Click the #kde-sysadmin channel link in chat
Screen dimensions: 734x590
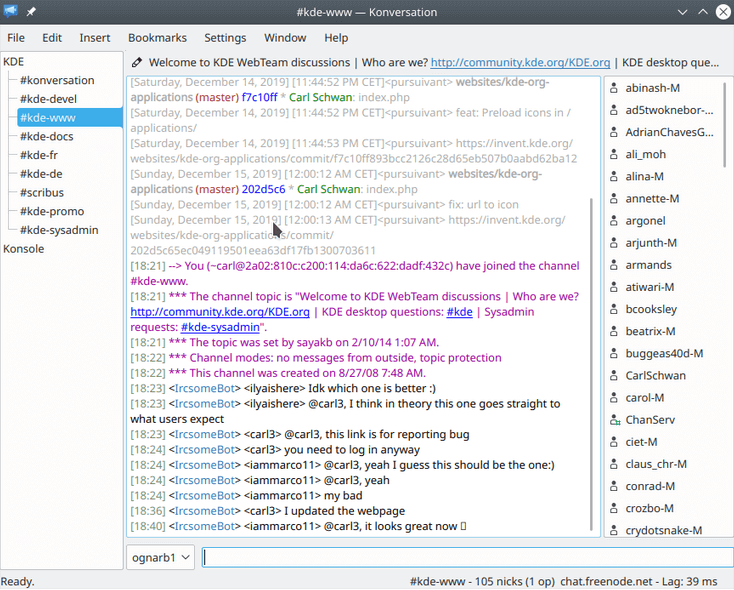(220, 327)
